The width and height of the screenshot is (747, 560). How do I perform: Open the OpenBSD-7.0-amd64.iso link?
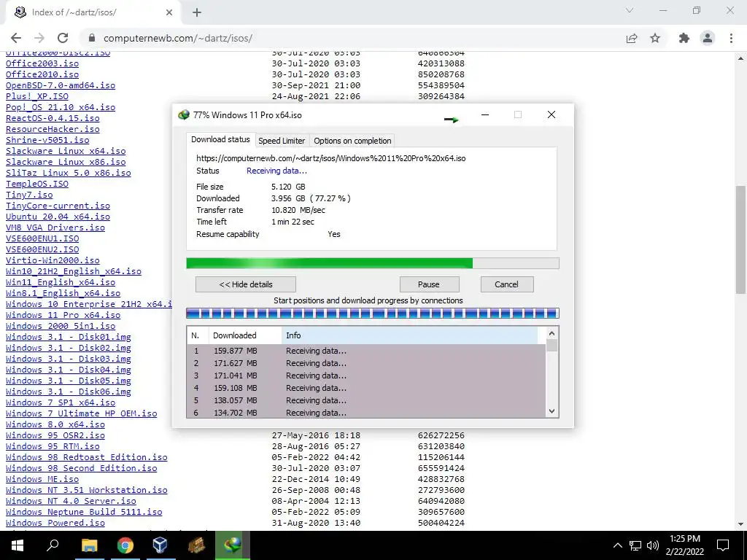pyautogui.click(x=61, y=85)
